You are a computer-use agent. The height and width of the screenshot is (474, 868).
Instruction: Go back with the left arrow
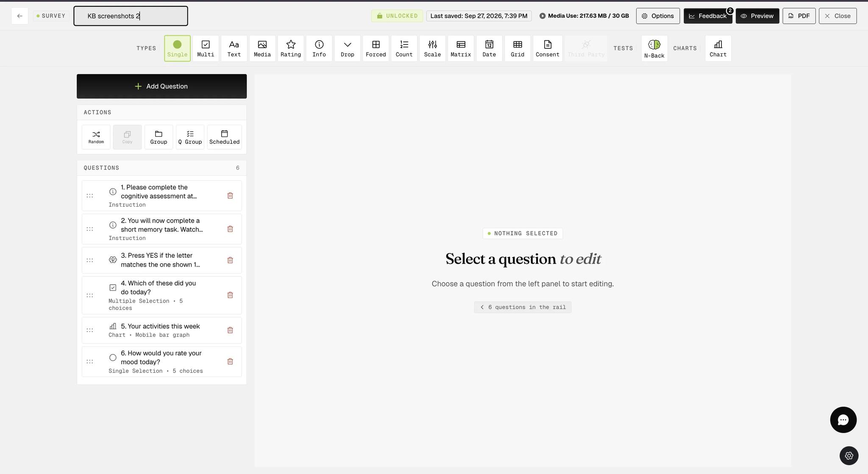[x=20, y=16]
